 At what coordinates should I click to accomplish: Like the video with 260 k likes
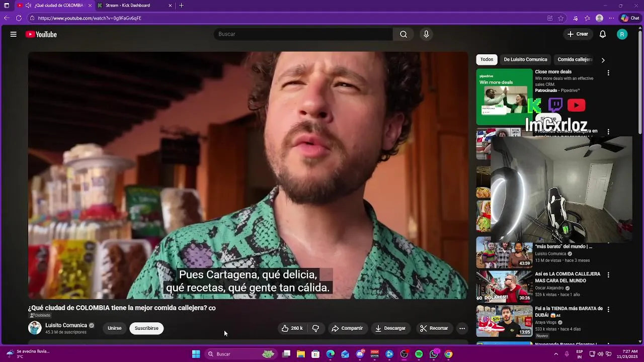pyautogui.click(x=292, y=328)
